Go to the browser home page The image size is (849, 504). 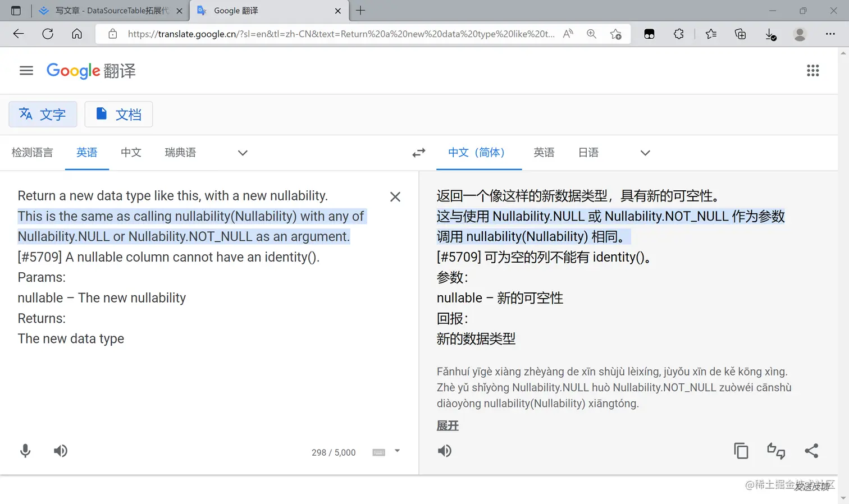[x=77, y=34]
